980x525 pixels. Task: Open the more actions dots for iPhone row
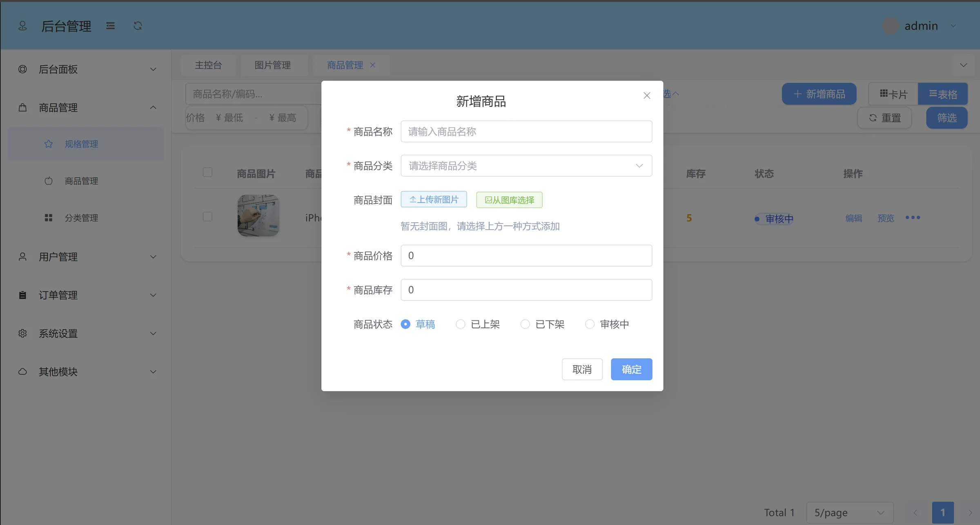coord(913,217)
